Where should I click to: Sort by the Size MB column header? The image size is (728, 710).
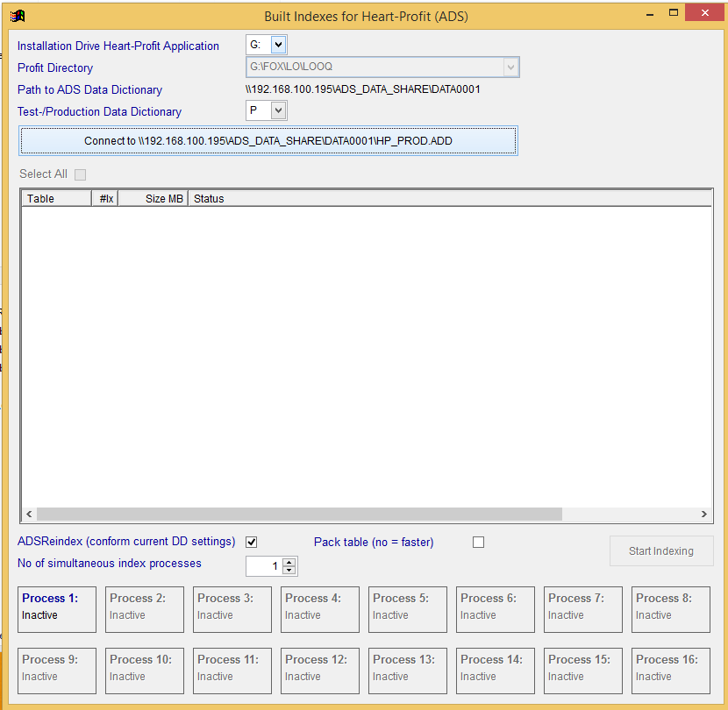point(153,199)
